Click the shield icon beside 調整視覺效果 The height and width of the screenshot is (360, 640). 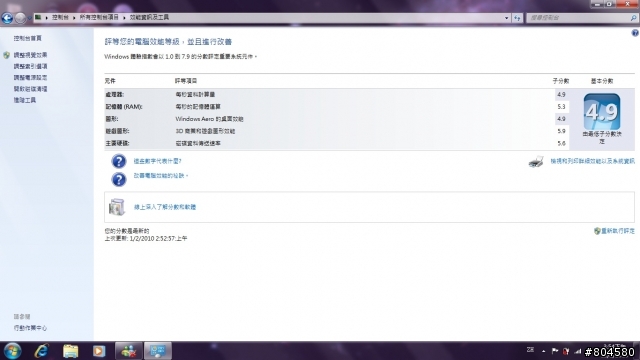[x=6, y=55]
